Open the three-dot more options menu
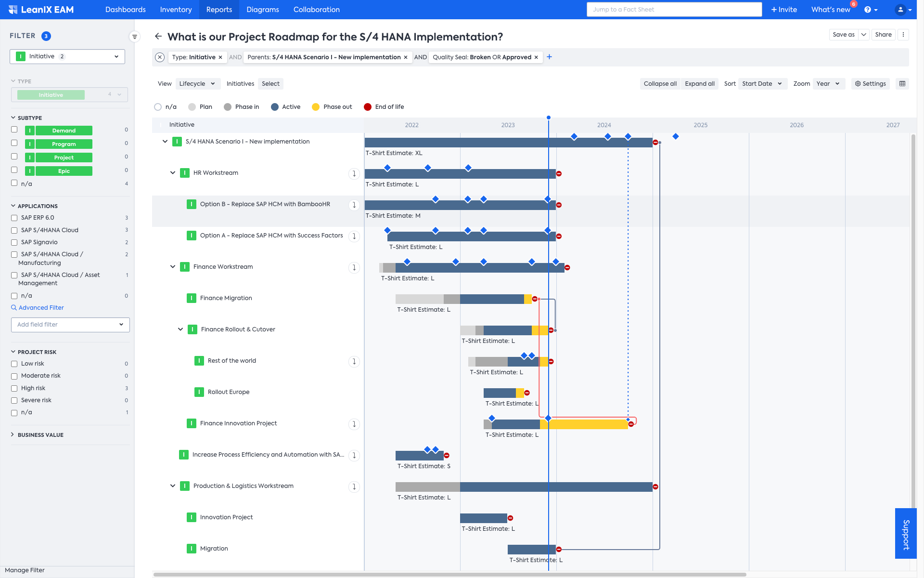 903,35
